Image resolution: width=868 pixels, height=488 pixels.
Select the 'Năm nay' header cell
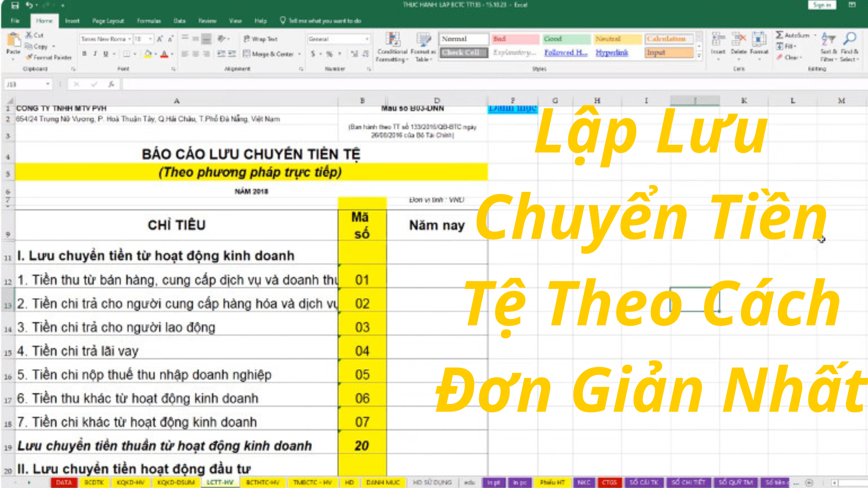click(437, 225)
